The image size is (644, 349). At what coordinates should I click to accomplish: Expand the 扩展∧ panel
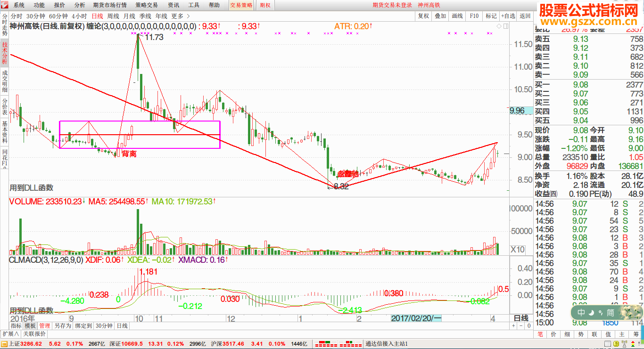pyautogui.click(x=10, y=333)
